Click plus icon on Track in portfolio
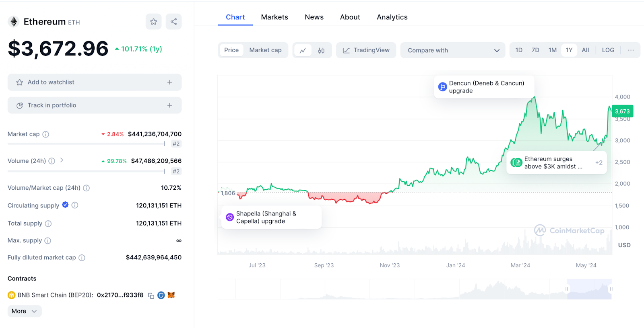This screenshot has height=328, width=644. (169, 105)
